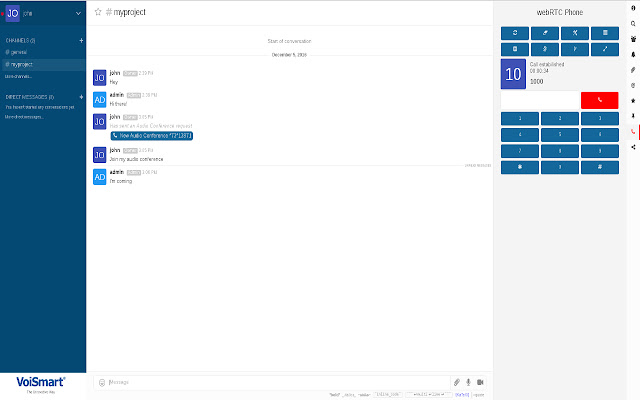The width and height of the screenshot is (640, 400).
Task: Click the VoiSmart logo at bottom left
Action: [41, 384]
